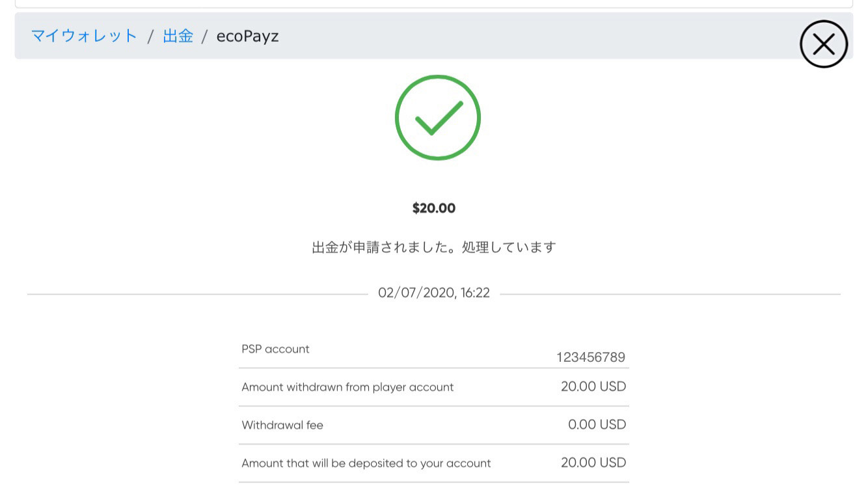Click the first slash breadcrumb separator
This screenshot has height=488, width=868.
point(150,36)
